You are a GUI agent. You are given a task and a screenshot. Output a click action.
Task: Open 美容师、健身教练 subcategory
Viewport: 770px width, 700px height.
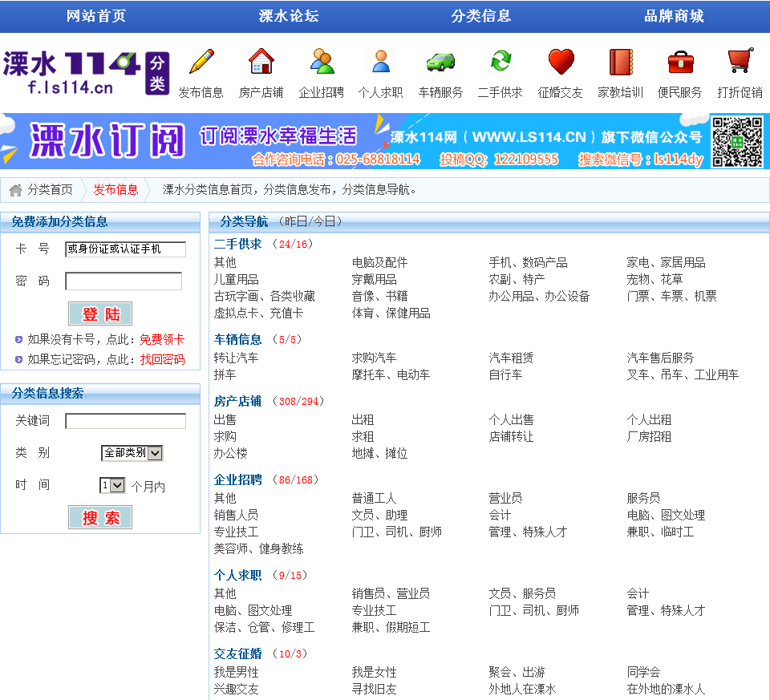coord(259,548)
